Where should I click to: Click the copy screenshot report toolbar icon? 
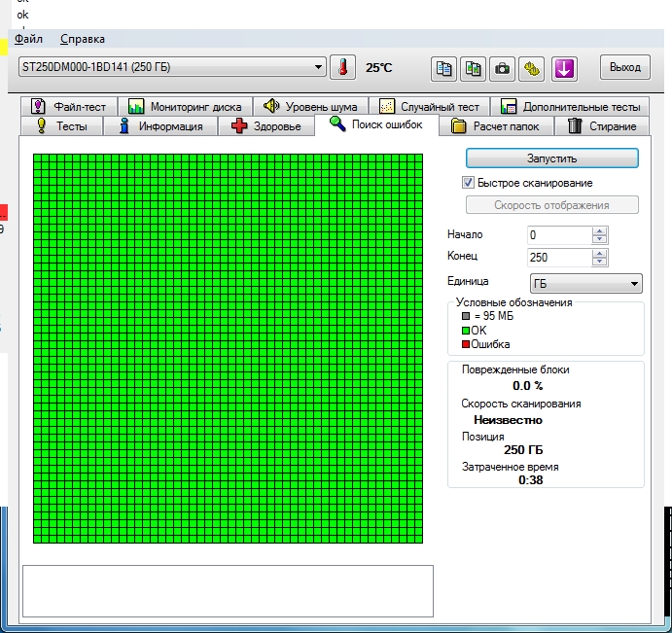point(473,69)
